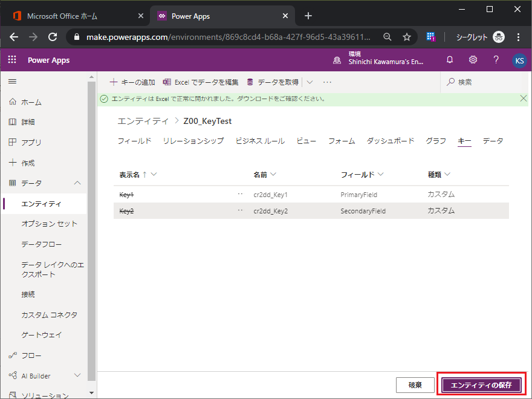Open the settings gear icon
The width and height of the screenshot is (532, 399).
click(473, 60)
